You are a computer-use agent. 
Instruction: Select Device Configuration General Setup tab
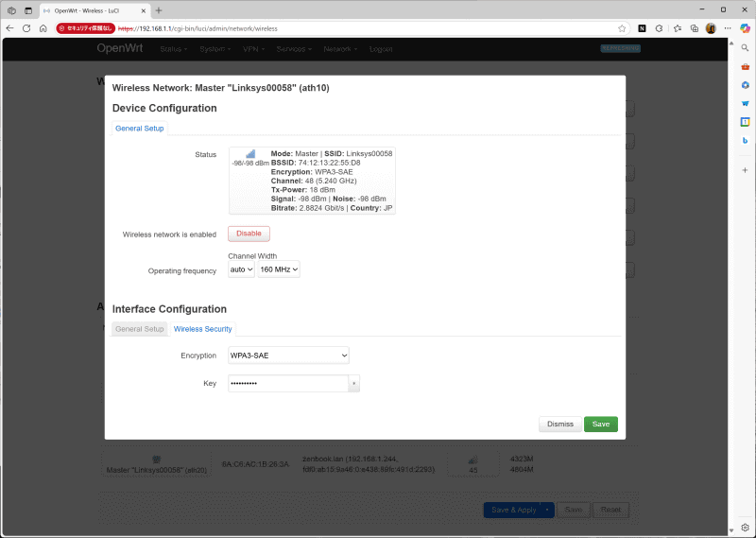139,129
